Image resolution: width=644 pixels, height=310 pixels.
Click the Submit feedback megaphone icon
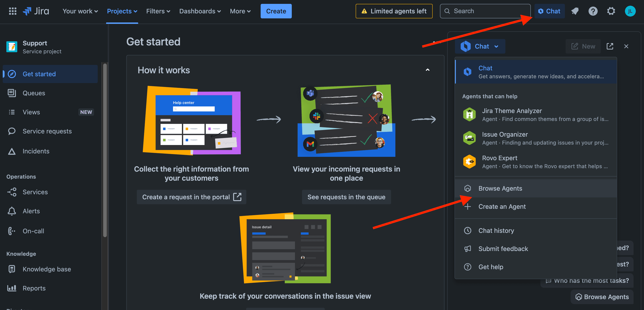(x=467, y=249)
